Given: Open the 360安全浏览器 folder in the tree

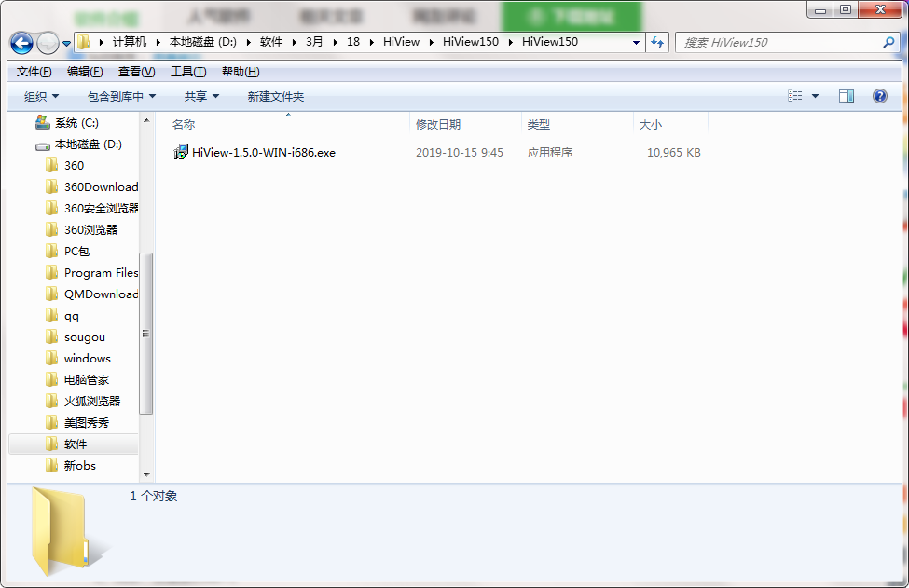Looking at the screenshot, I should (x=101, y=209).
